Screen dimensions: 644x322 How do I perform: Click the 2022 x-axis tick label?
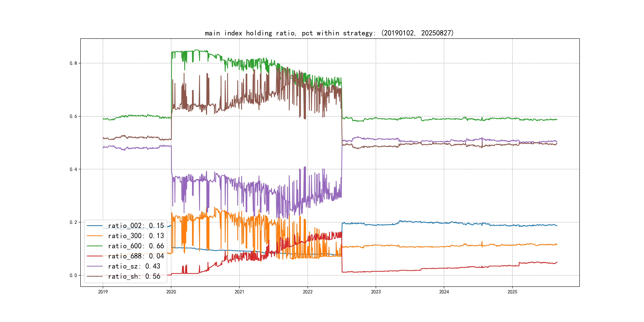307,292
